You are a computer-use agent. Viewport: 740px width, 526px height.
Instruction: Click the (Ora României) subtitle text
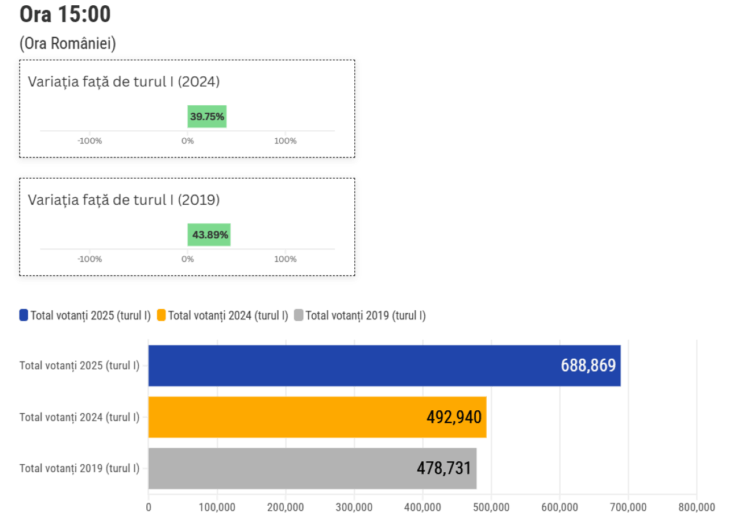(x=67, y=43)
